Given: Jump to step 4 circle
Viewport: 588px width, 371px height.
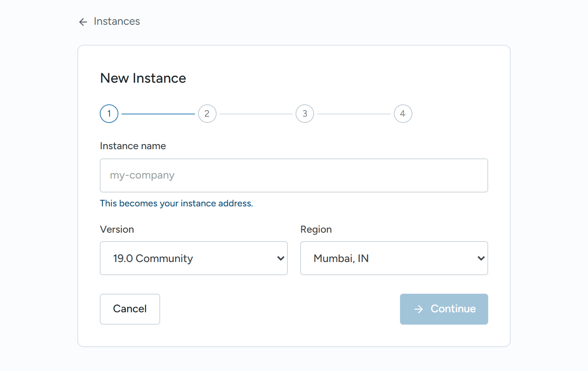Looking at the screenshot, I should (403, 114).
